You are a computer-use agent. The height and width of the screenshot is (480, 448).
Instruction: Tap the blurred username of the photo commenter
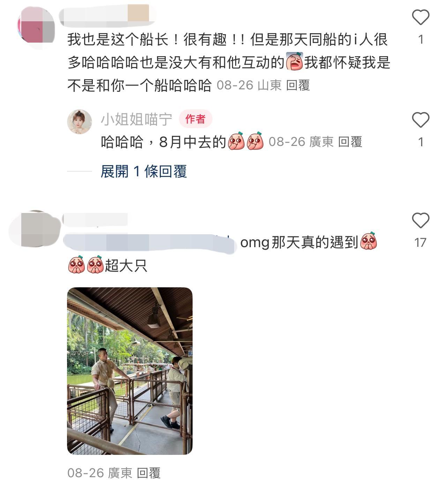(x=95, y=219)
